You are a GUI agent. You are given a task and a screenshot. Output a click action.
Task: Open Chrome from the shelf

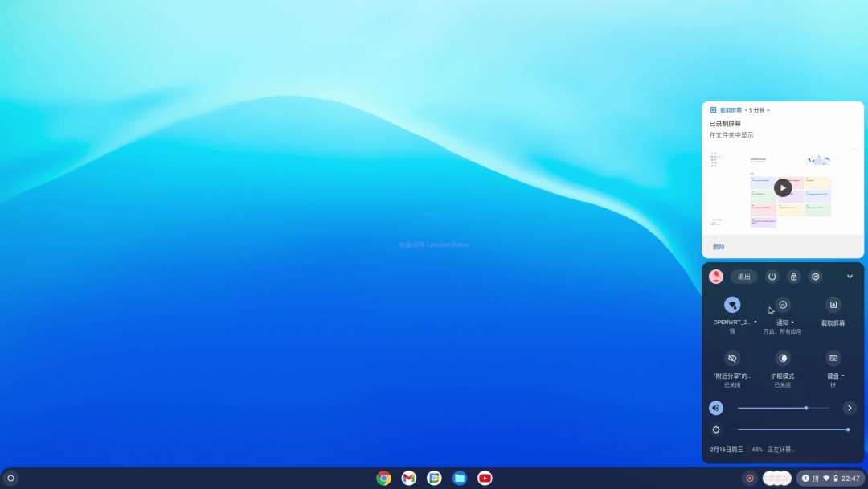coord(384,478)
